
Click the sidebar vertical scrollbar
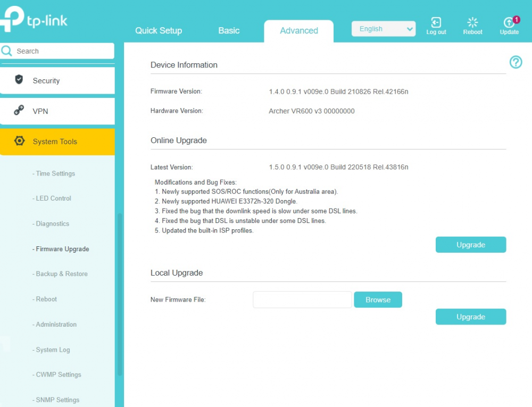coord(120,293)
